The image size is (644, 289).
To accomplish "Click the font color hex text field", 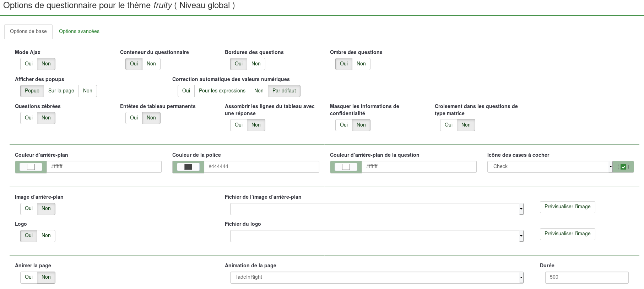I will coord(261,167).
